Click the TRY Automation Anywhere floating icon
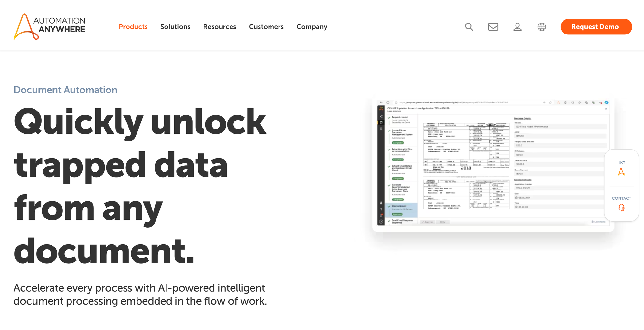 pyautogui.click(x=621, y=172)
